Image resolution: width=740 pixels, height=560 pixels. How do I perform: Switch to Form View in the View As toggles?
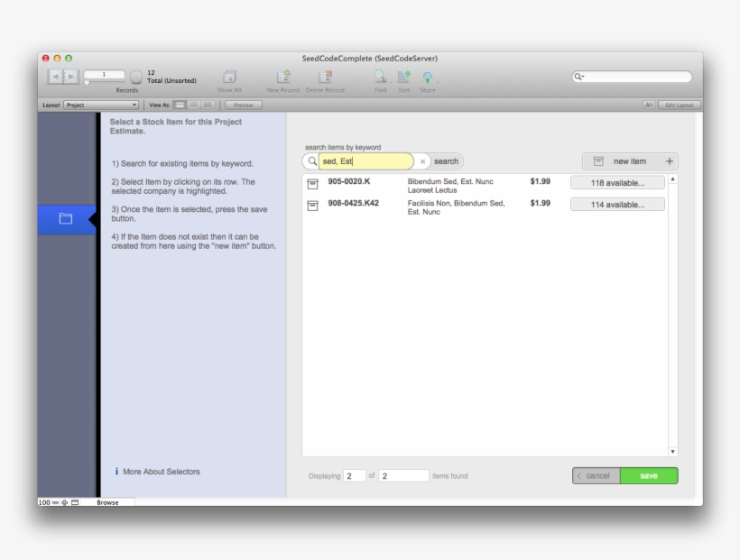pos(180,105)
